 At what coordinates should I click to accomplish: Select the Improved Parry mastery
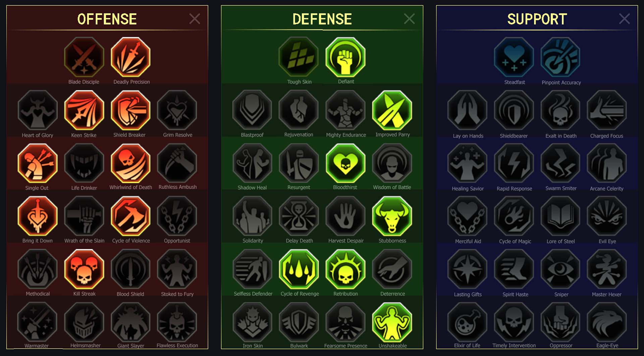[x=392, y=110]
